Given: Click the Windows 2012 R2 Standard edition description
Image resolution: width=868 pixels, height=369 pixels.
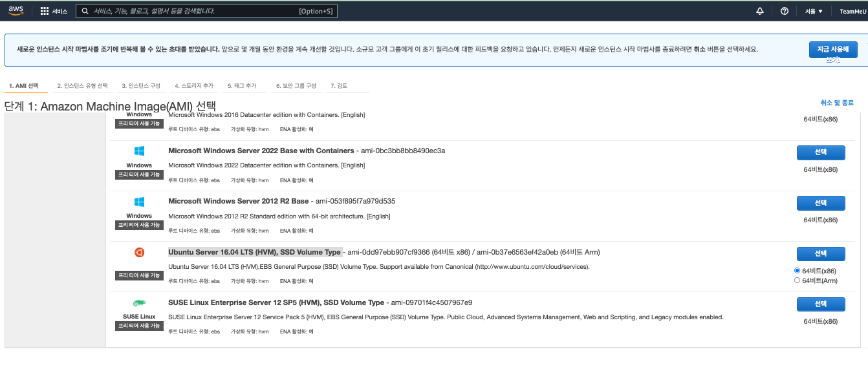Looking at the screenshot, I should 279,216.
